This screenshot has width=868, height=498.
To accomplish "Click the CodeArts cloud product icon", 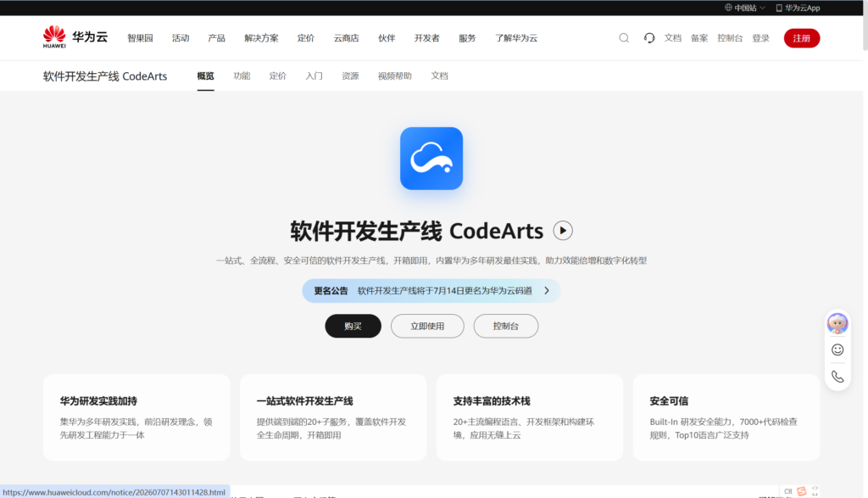I will pyautogui.click(x=431, y=159).
